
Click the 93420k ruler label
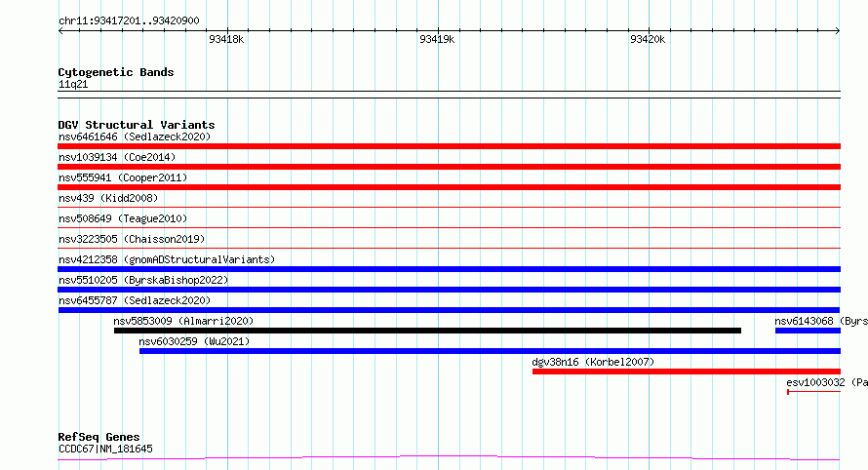pos(648,39)
